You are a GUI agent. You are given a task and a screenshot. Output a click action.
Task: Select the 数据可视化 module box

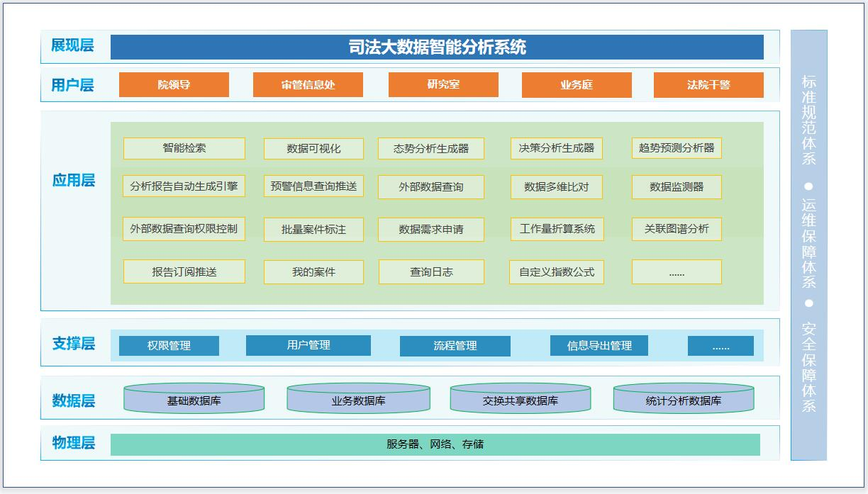point(313,149)
